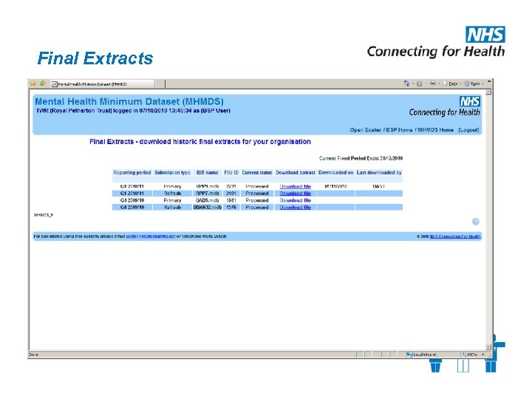
Task: Click the NHS Connecting for Health logo in page header
Action: 444,106
